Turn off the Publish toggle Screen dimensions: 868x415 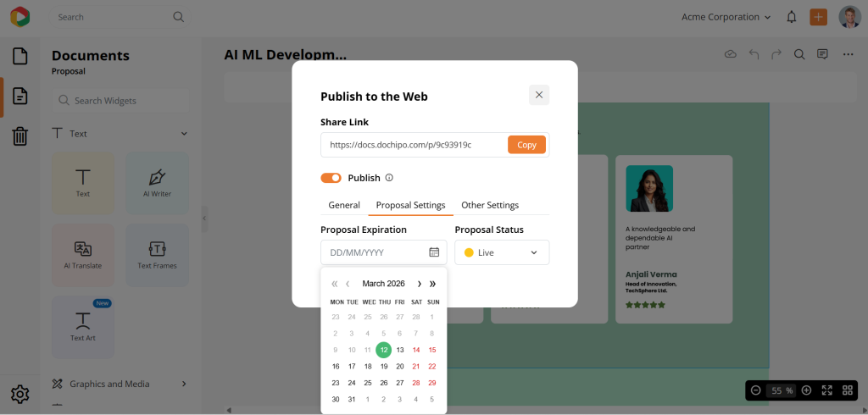pos(331,178)
